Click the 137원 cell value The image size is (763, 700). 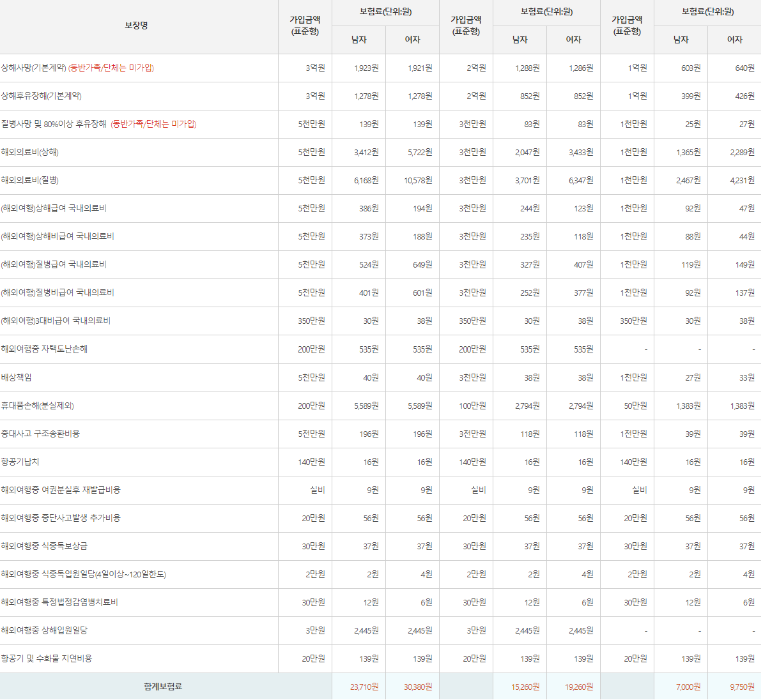[x=745, y=293]
